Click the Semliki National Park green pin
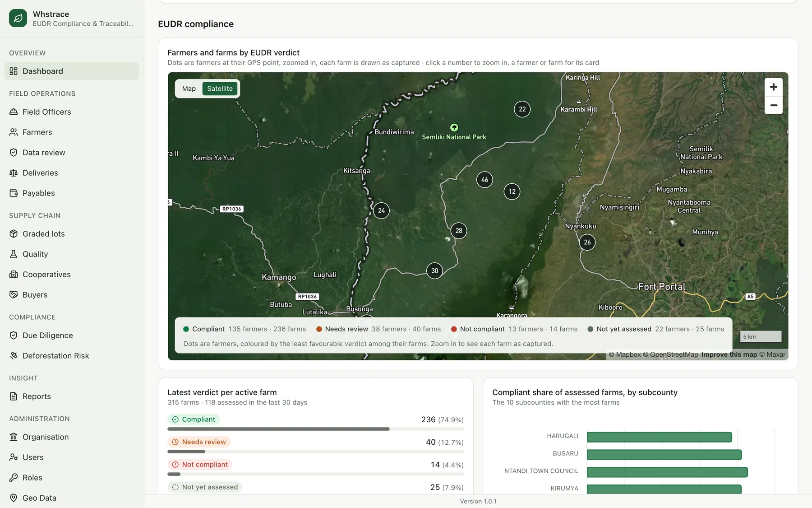The width and height of the screenshot is (812, 508). tap(454, 128)
